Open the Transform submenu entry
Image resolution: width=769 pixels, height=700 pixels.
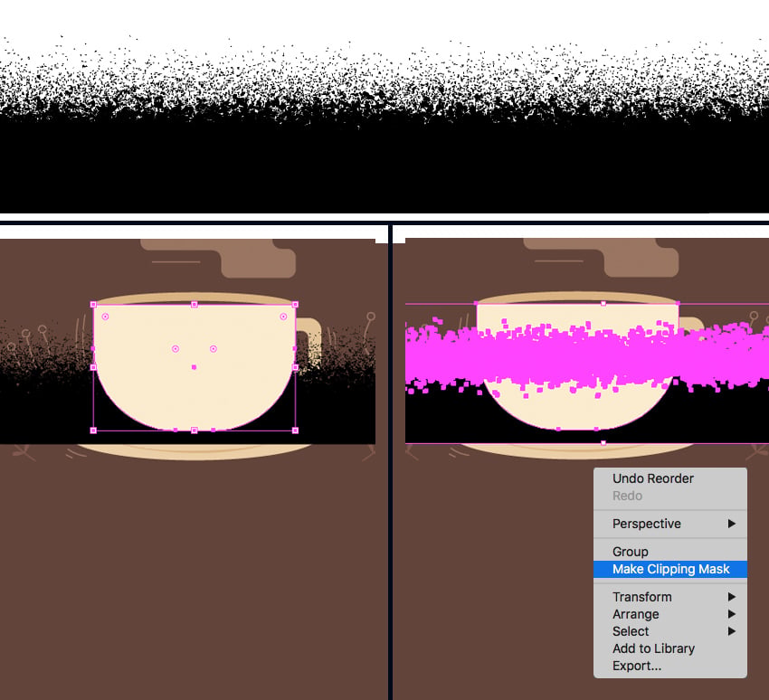[669, 597]
